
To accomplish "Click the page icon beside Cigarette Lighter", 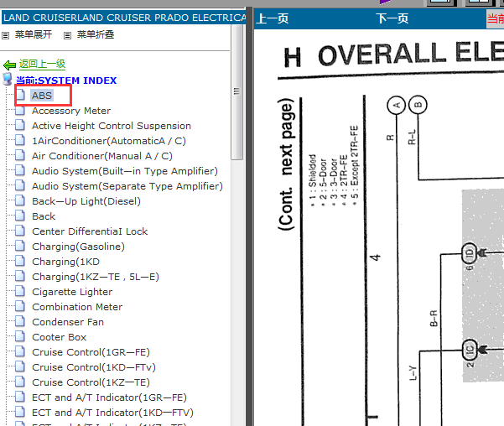I will pyautogui.click(x=20, y=291).
